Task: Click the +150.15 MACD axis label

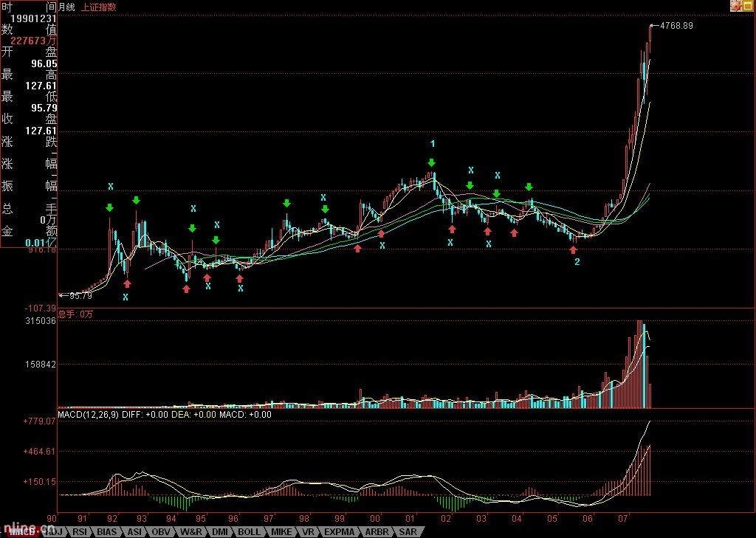Action: point(40,482)
